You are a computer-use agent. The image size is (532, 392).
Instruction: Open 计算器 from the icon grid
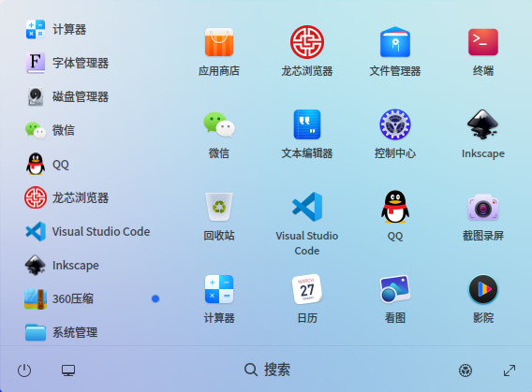coord(219,289)
